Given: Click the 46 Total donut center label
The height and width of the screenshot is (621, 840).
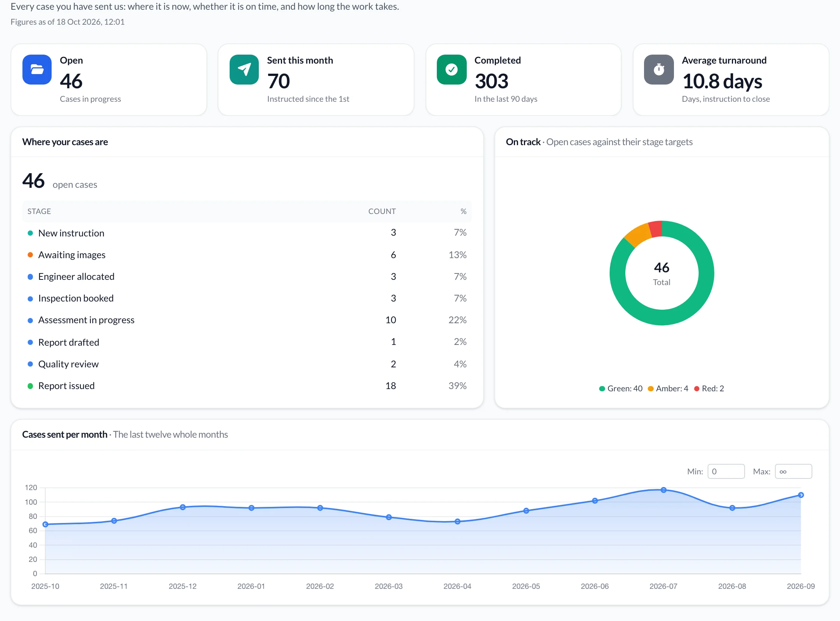Looking at the screenshot, I should click(662, 273).
